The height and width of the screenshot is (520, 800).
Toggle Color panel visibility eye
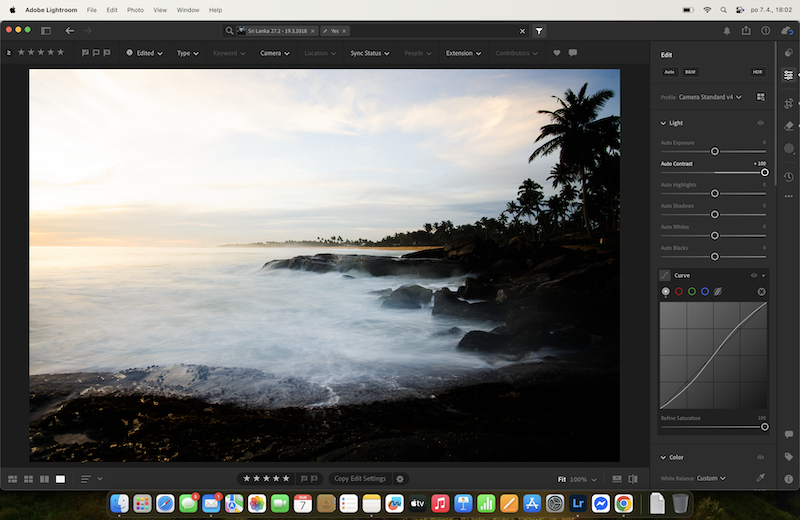pyautogui.click(x=760, y=457)
